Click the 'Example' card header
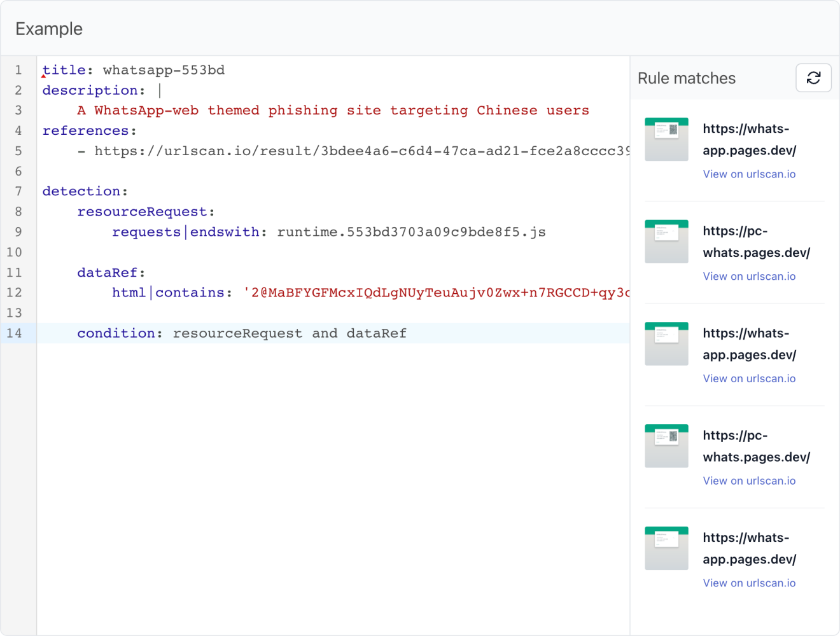 49,29
